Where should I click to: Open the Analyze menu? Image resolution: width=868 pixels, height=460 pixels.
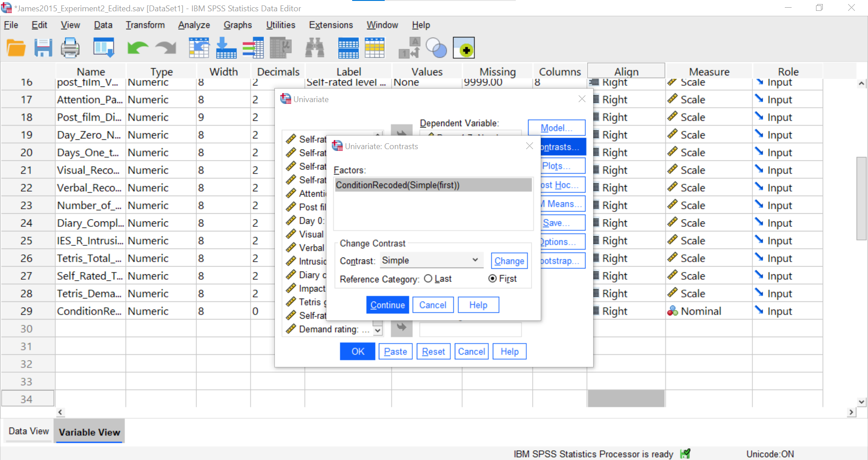point(194,25)
